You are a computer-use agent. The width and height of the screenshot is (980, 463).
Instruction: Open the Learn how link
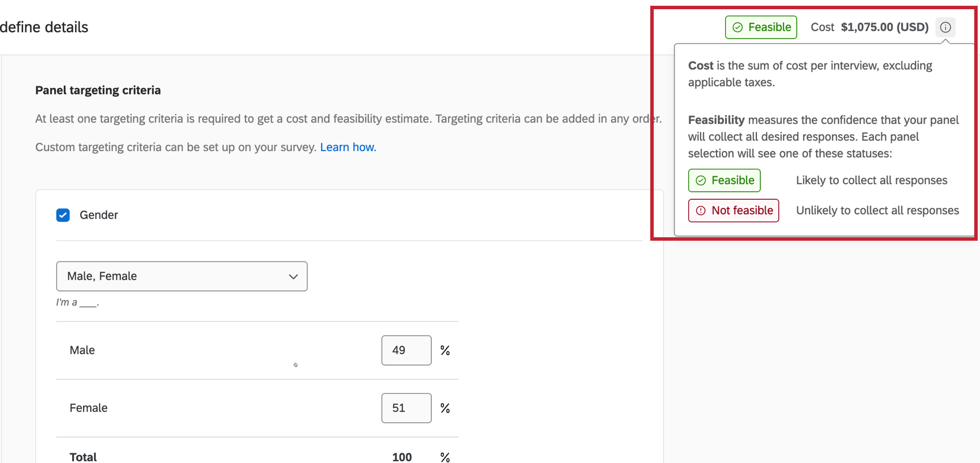pos(348,147)
